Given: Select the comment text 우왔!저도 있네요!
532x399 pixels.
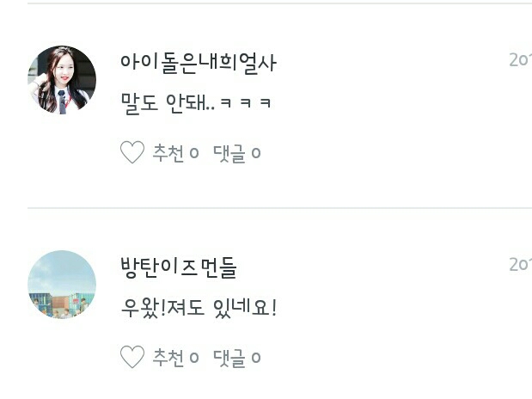Looking at the screenshot, I should pos(199,308).
